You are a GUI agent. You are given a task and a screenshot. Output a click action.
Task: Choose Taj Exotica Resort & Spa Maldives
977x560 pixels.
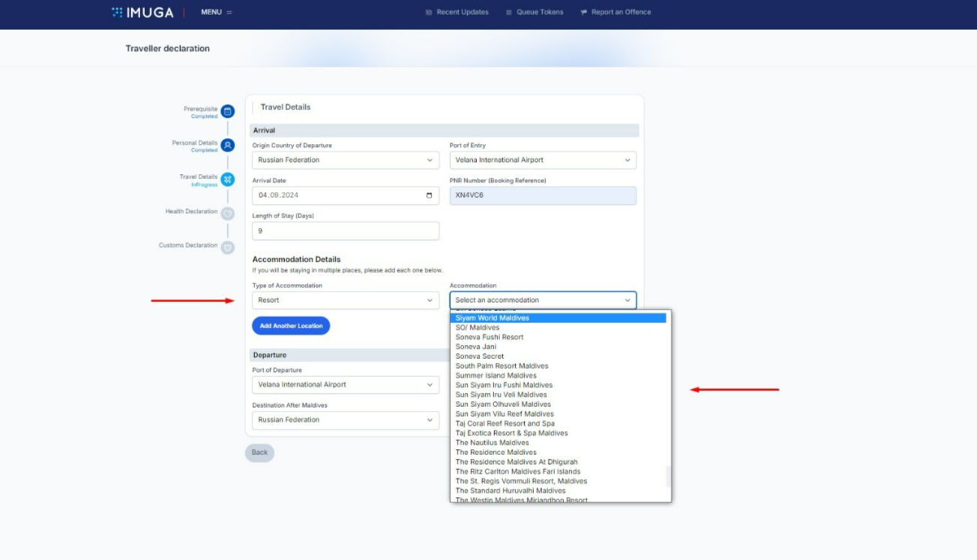coord(558,433)
